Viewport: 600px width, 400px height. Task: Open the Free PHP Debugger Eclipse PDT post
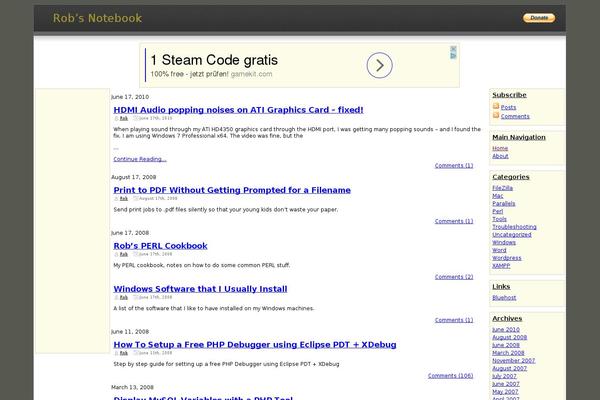point(255,344)
